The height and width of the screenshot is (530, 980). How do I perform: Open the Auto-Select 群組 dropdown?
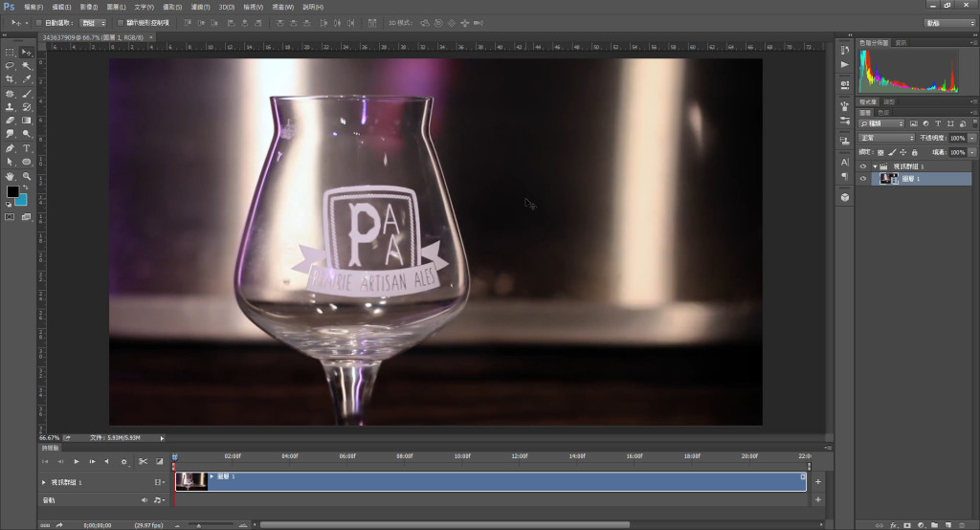coord(93,23)
